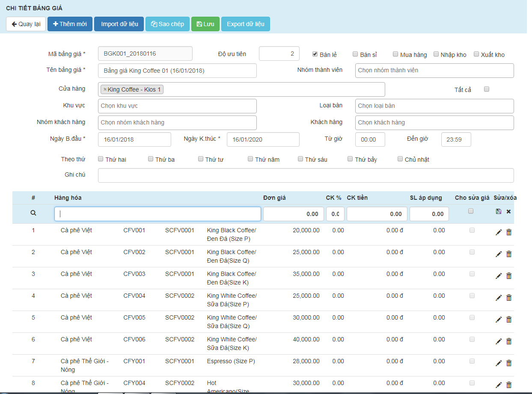Screen dimensions: 532x394
Task: Delete row 3 CFV003 with trash icon
Action: click(x=509, y=276)
